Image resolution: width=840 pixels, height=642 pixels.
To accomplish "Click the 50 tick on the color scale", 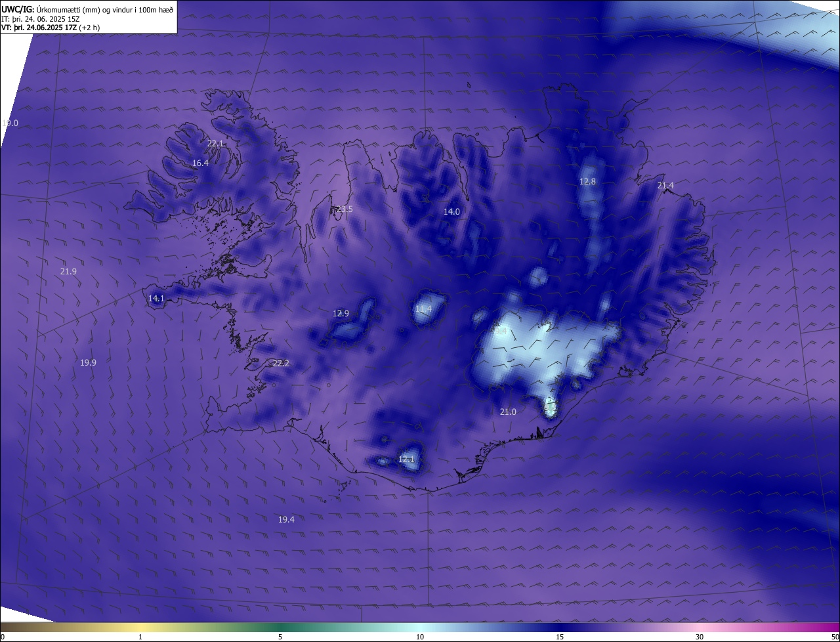I will 835,637.
